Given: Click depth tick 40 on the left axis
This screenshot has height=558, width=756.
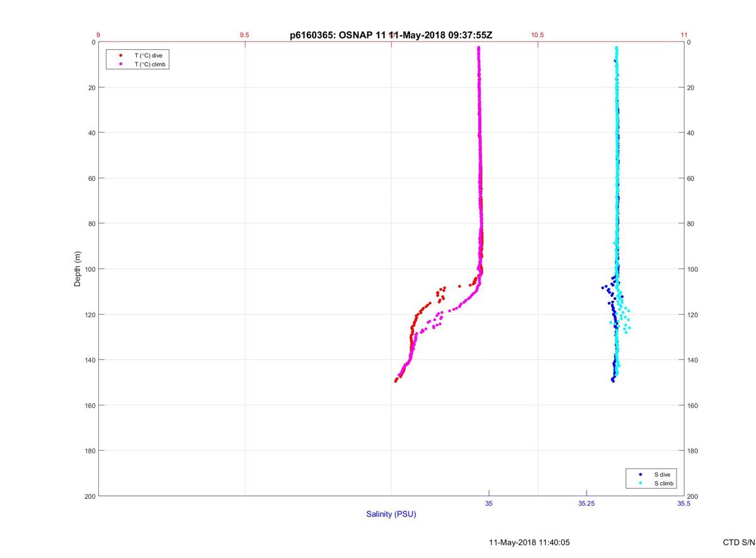Looking at the screenshot, I should [91, 133].
